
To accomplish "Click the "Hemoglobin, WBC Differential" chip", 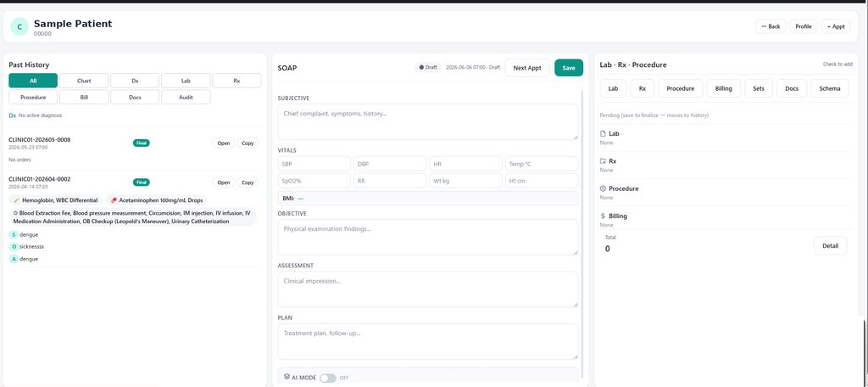I will pyautogui.click(x=55, y=200).
